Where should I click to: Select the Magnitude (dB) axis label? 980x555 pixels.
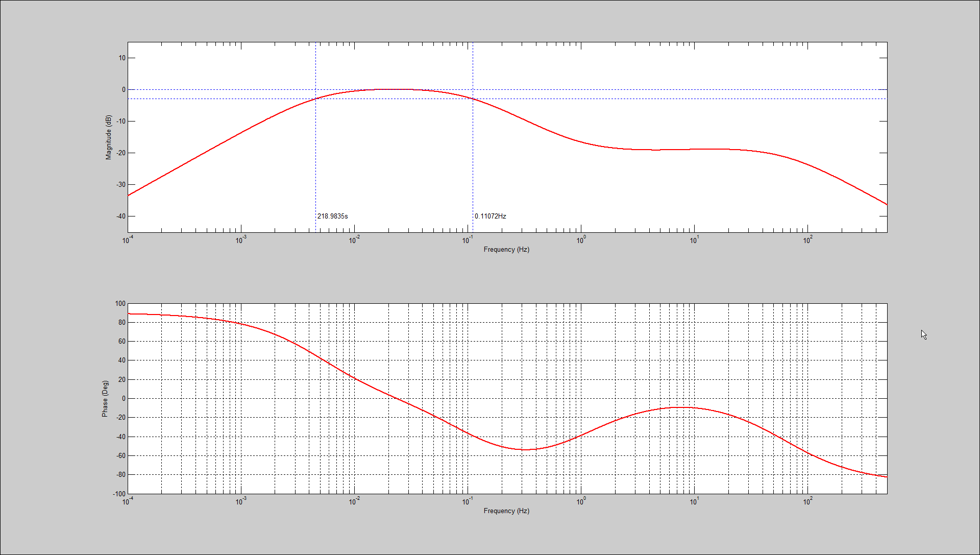point(108,137)
